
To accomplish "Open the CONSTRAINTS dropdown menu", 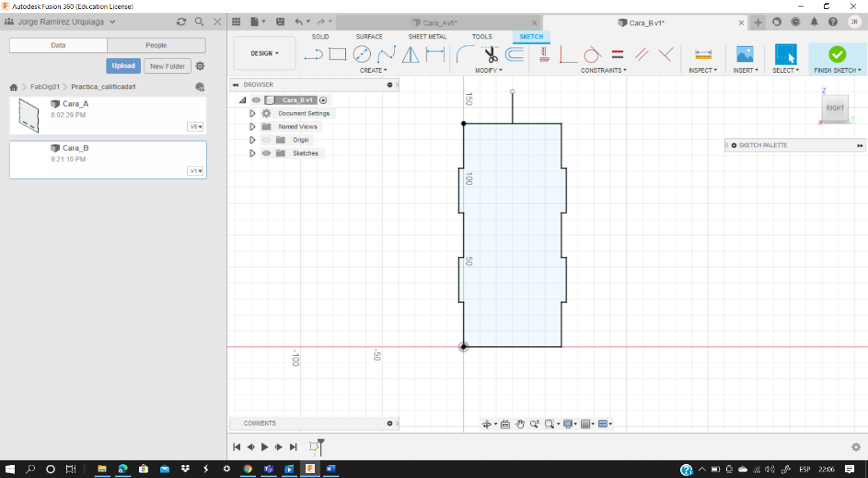I will pos(603,70).
